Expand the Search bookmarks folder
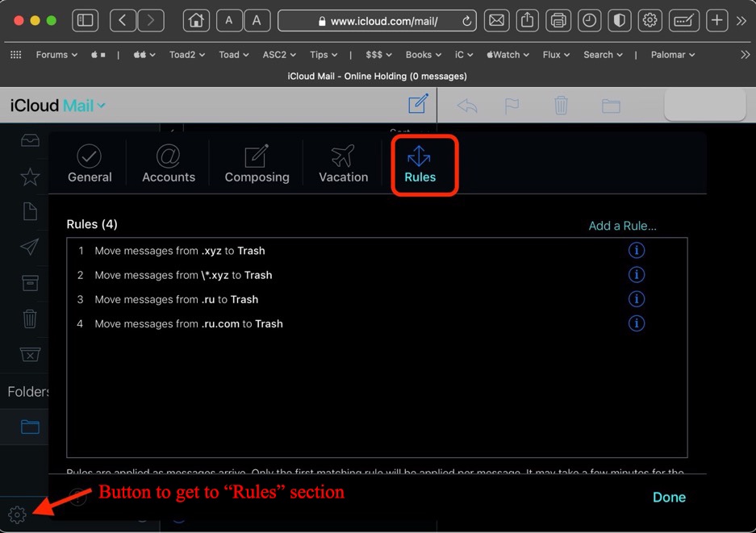756x533 pixels. [603, 55]
